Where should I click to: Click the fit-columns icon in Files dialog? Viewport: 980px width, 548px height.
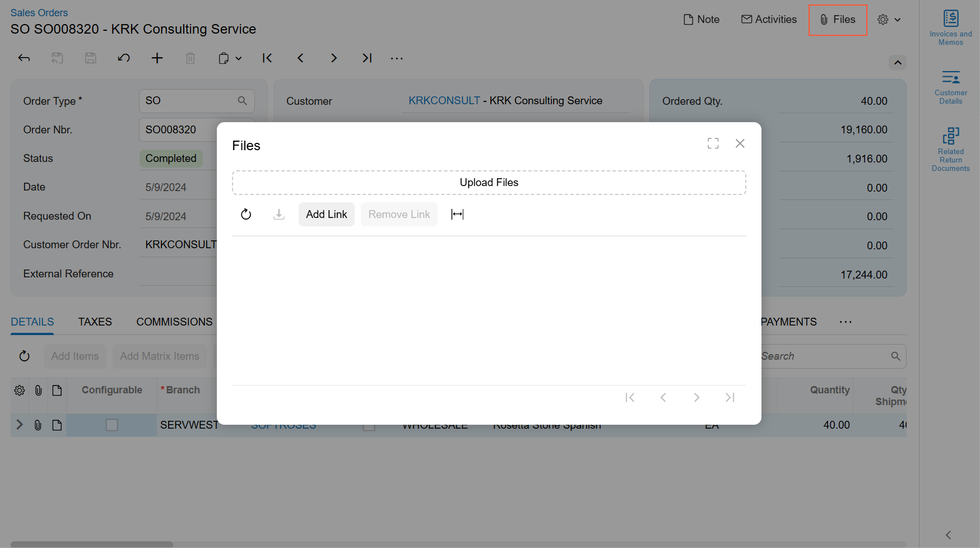click(x=457, y=215)
